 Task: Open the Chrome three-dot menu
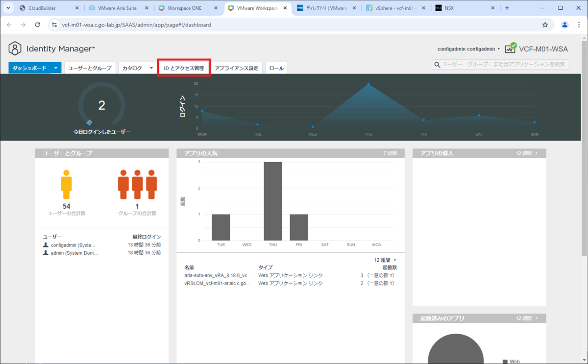[579, 24]
